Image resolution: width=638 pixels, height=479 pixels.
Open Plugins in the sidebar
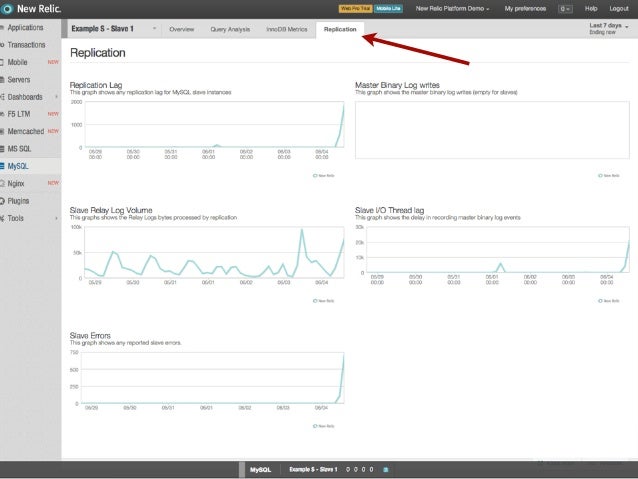coord(18,201)
